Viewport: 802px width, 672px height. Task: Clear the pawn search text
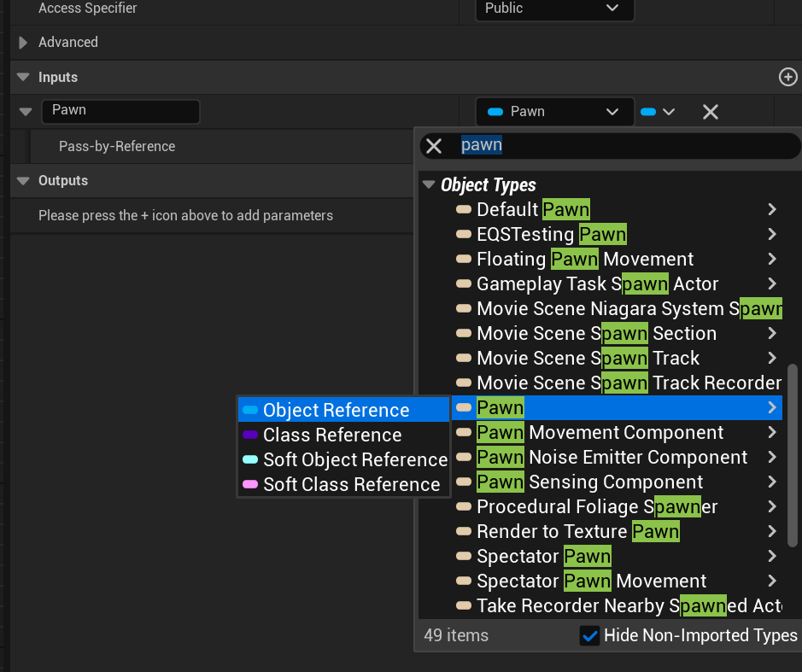pos(434,146)
